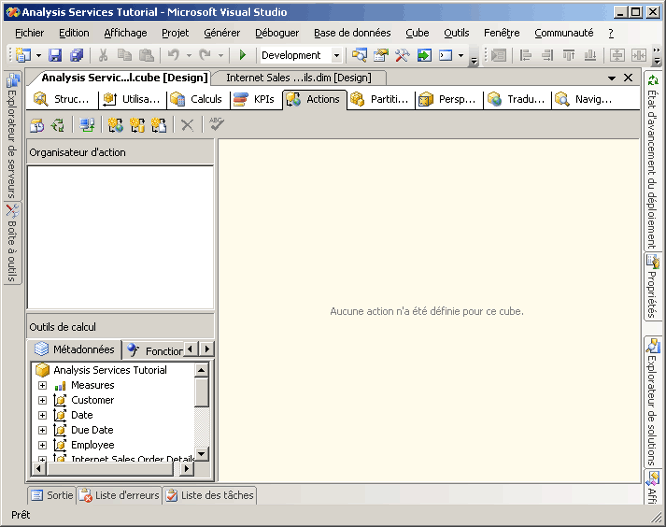This screenshot has width=666, height=527.
Task: Click the Paste clipboard icon
Action: point(147,55)
